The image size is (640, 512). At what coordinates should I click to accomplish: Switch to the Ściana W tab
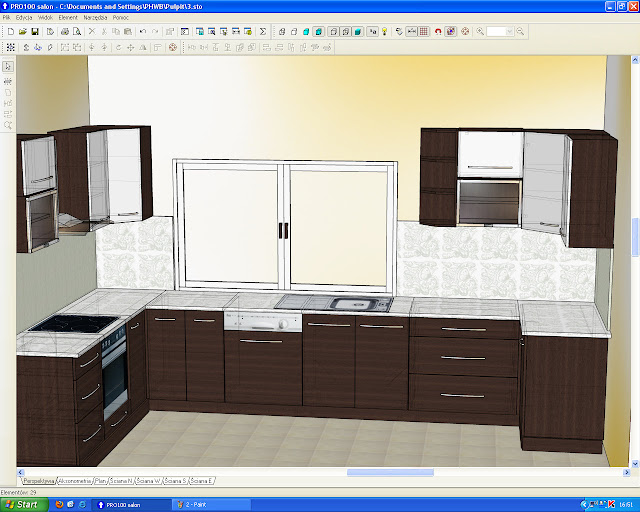tap(149, 481)
